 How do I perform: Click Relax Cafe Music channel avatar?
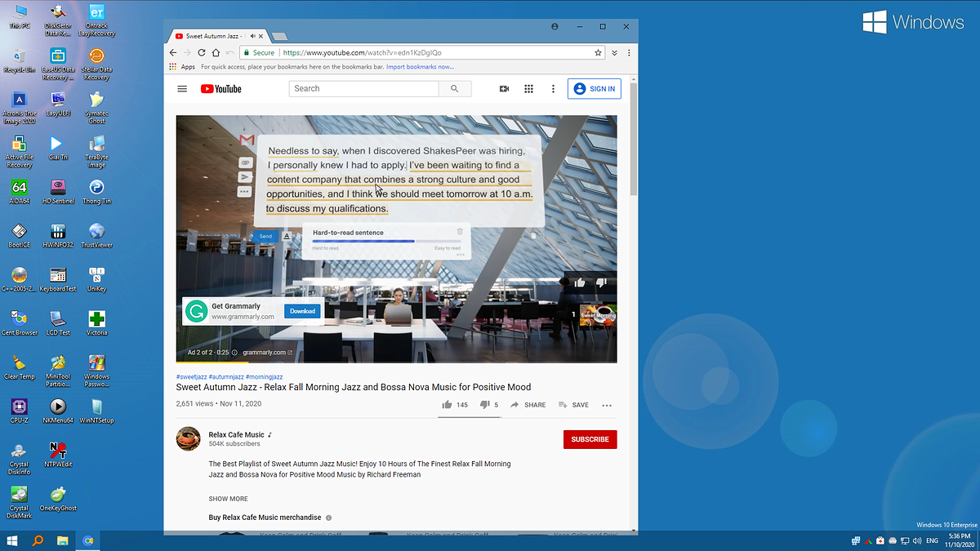[x=189, y=438]
